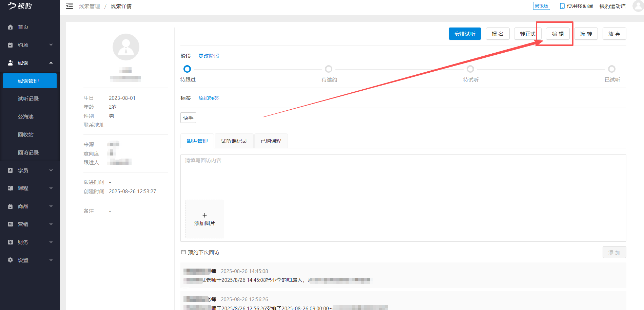This screenshot has width=644, height=310.
Task: Open the 课程 courses icon
Action: [x=10, y=188]
